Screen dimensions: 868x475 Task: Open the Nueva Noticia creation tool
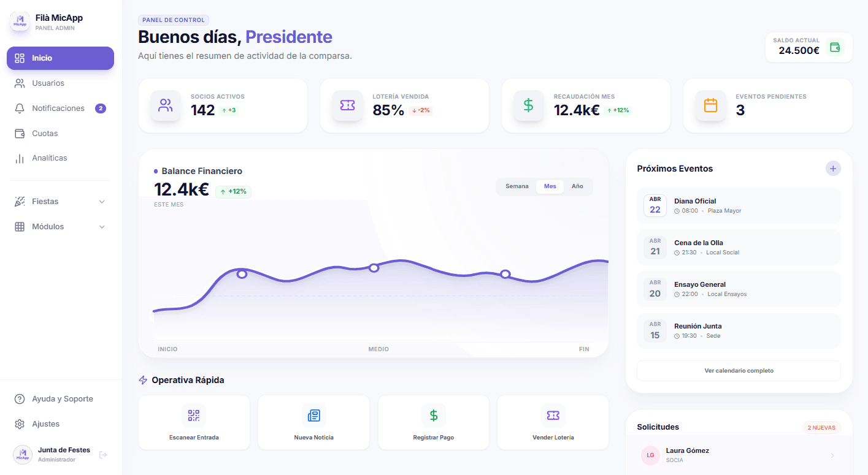(313, 422)
